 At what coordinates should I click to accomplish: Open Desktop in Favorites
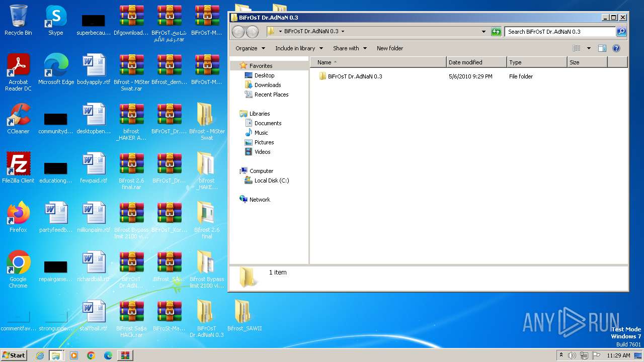[264, 75]
